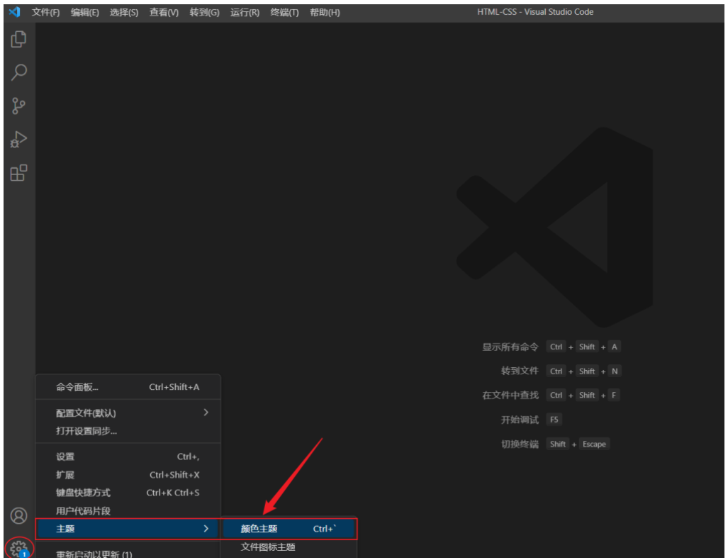Click the Escape key label

pos(594,444)
